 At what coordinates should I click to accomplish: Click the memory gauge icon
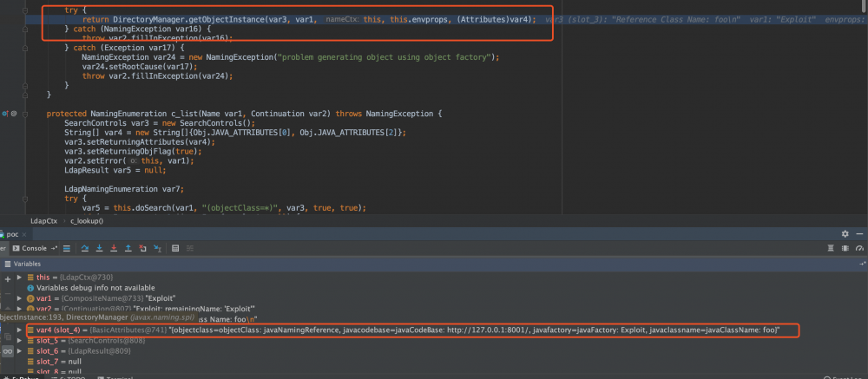click(859, 248)
